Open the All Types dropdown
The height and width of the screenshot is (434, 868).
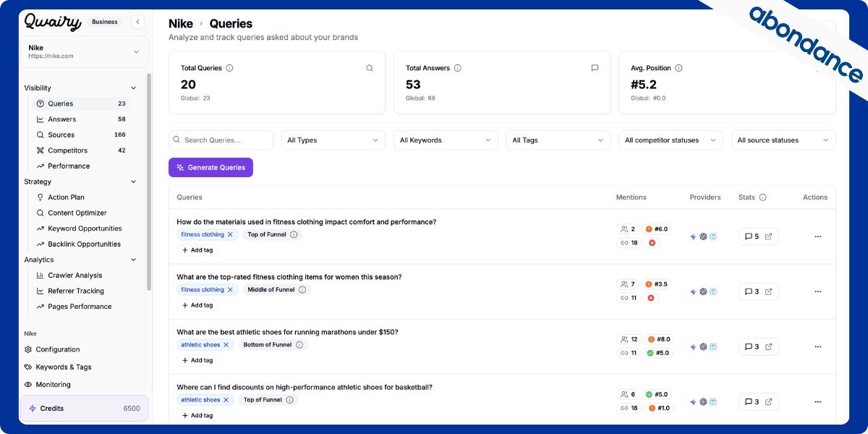[333, 140]
